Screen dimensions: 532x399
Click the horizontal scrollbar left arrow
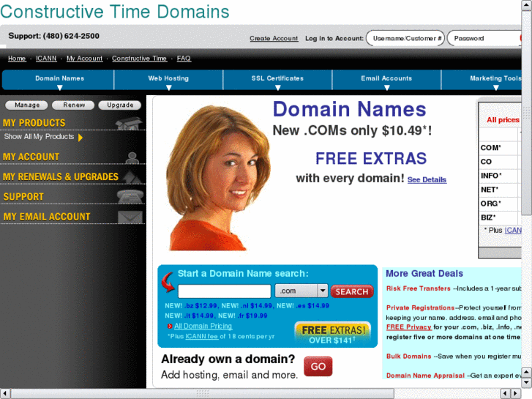(x=4, y=393)
